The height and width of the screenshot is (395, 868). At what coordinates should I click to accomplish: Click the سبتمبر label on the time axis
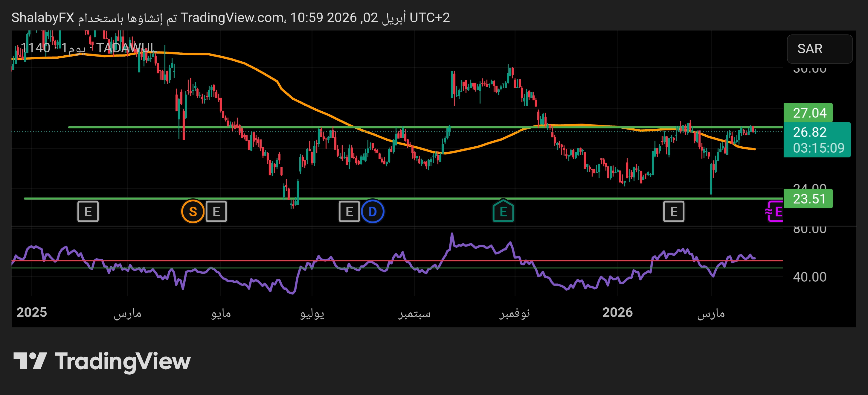414,313
